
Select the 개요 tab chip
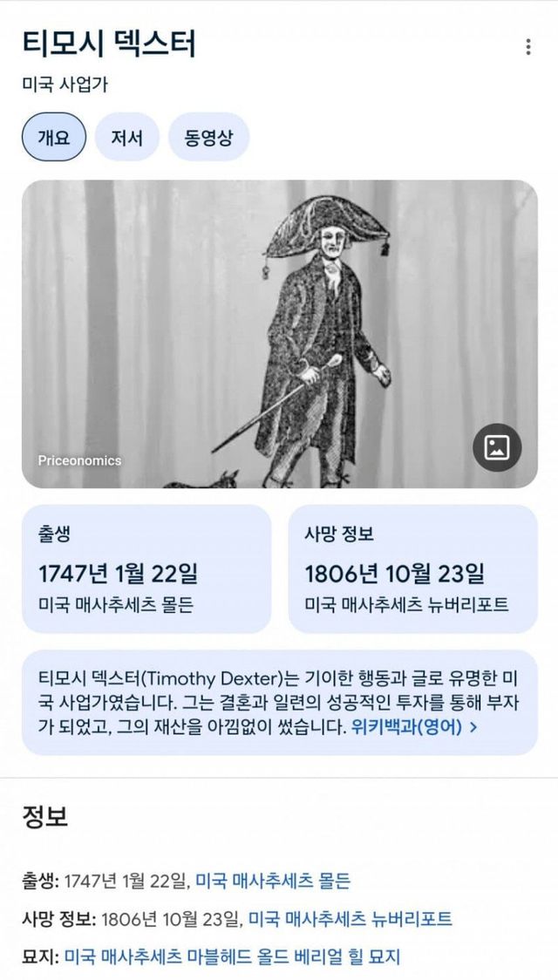coord(54,137)
